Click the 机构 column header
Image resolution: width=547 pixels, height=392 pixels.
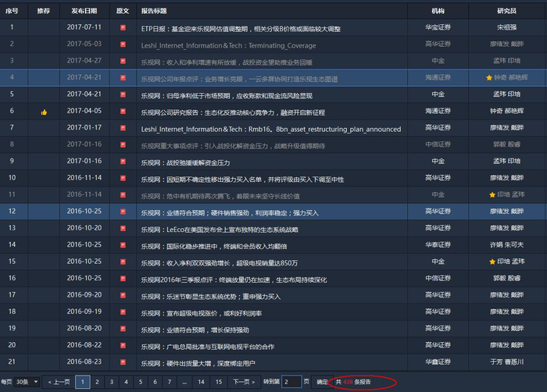point(438,11)
